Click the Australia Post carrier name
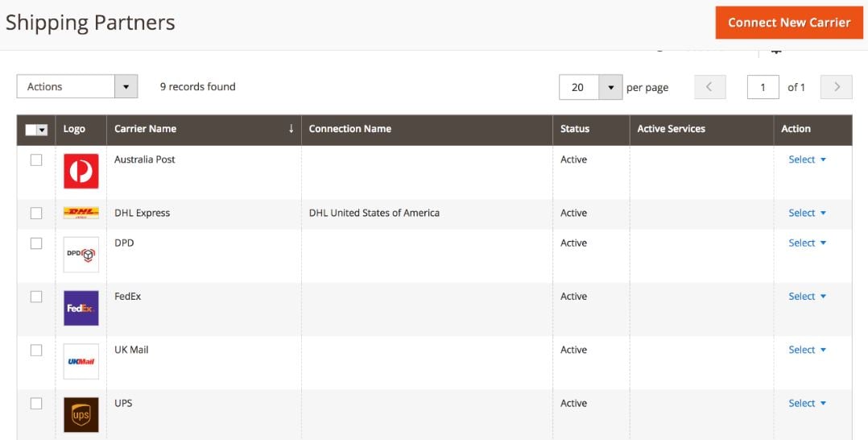This screenshot has width=868, height=440. pos(144,160)
